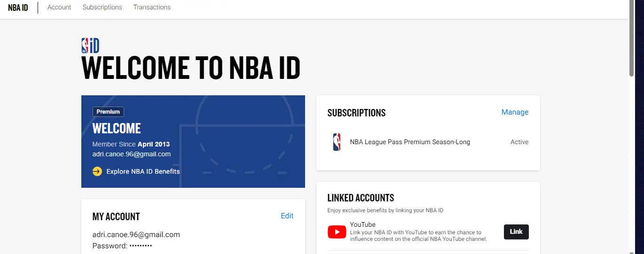Open the Subscriptions tab in the top navigation

102,7
